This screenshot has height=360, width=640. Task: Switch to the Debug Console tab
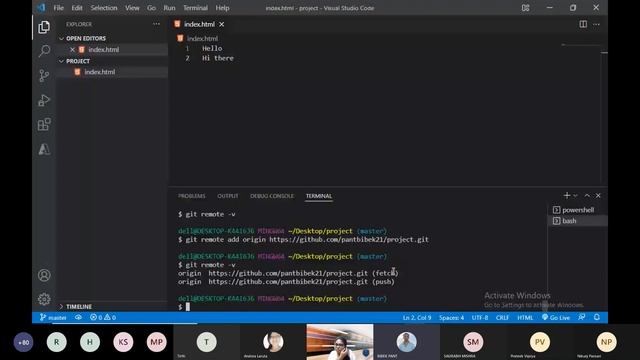pos(272,196)
